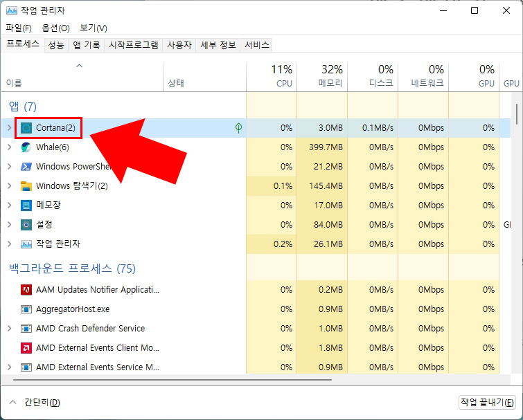Click the 작업 끝내기(E) button
The height and width of the screenshot is (420, 523).
487,402
